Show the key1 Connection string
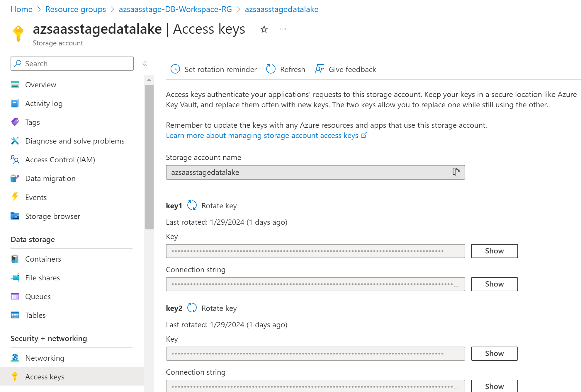581x392 pixels. click(494, 284)
